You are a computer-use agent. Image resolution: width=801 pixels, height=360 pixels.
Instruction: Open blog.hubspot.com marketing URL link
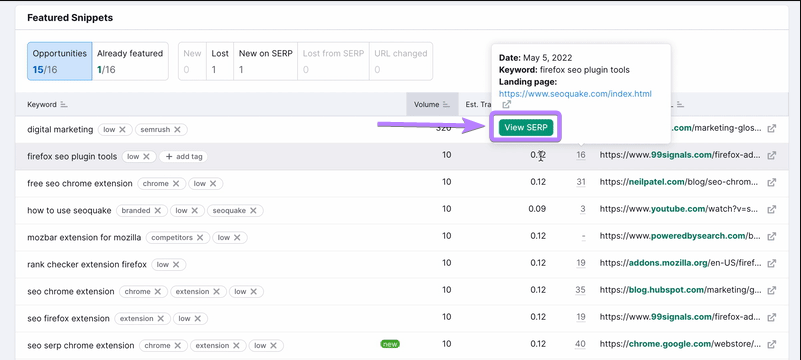(681, 291)
